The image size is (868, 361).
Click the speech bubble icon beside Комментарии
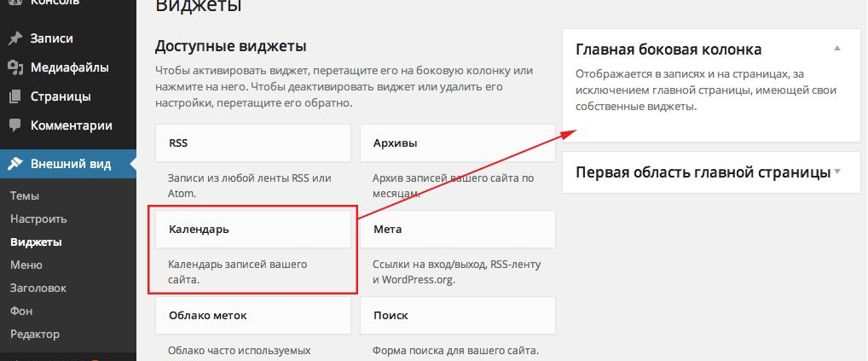pyautogui.click(x=15, y=125)
